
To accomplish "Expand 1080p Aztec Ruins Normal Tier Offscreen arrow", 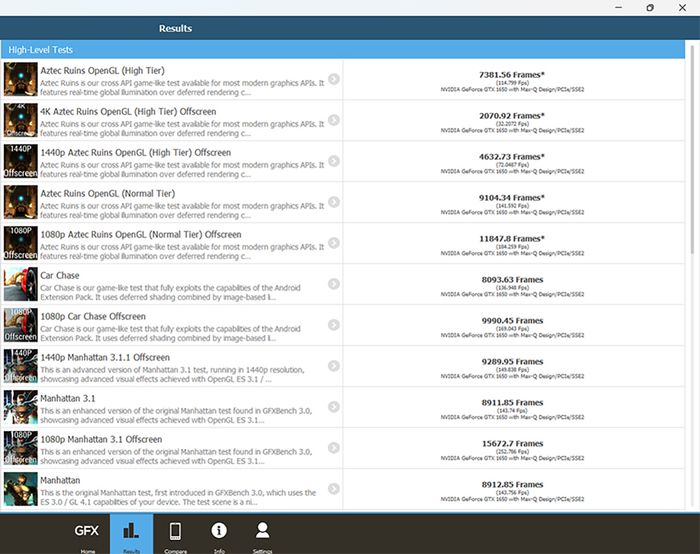I will point(333,243).
